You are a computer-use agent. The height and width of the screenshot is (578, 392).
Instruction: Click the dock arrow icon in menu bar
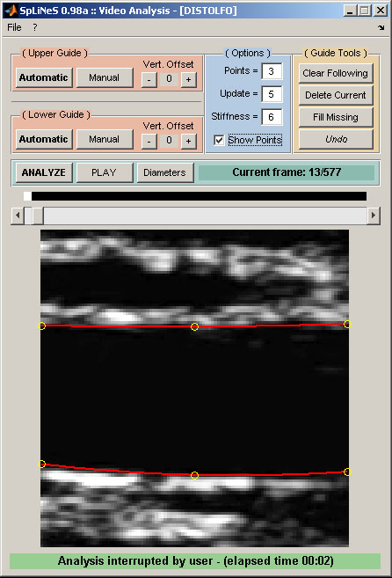coord(381,27)
